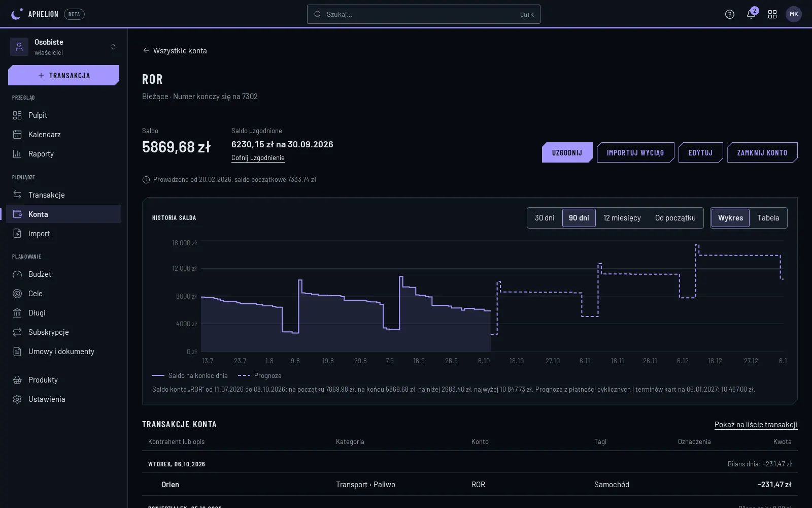Click the Transakcje arrows icon
Screen dimensions: 812x508
pyautogui.click(x=17, y=195)
